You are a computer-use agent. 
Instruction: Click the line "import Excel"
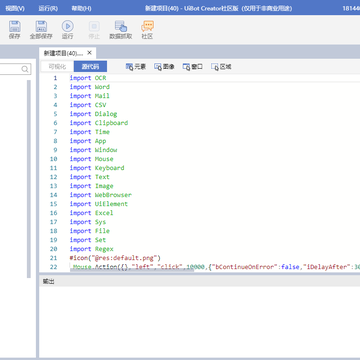[92, 213]
